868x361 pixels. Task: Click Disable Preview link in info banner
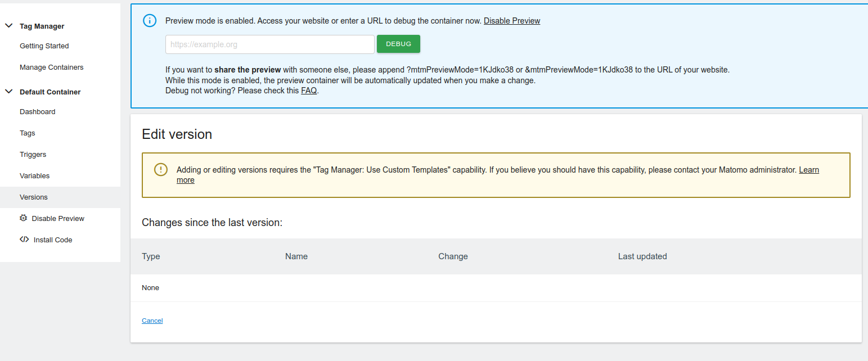pyautogui.click(x=511, y=21)
